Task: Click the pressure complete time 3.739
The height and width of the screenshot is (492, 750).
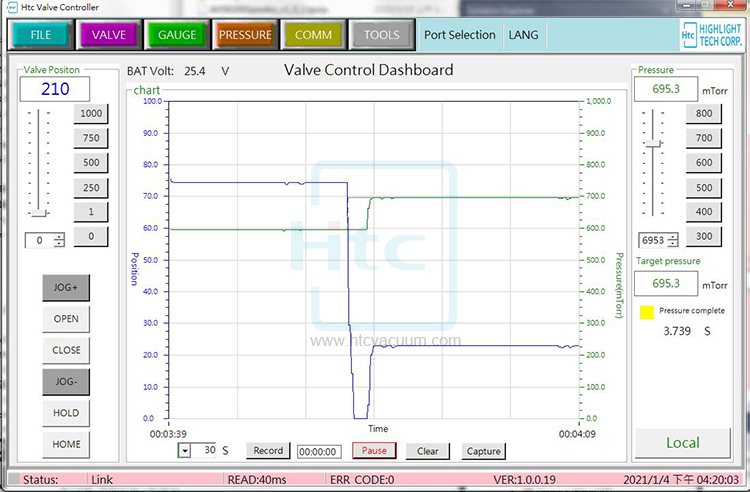Action: coord(677,331)
